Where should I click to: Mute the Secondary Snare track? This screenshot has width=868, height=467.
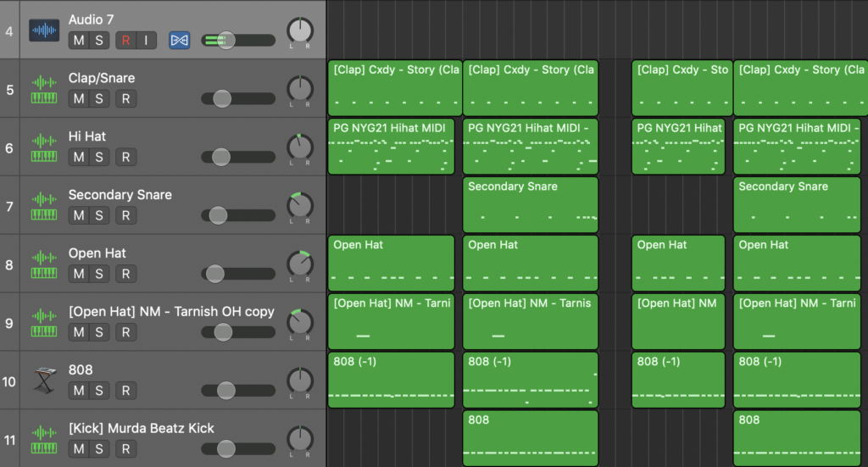point(79,216)
